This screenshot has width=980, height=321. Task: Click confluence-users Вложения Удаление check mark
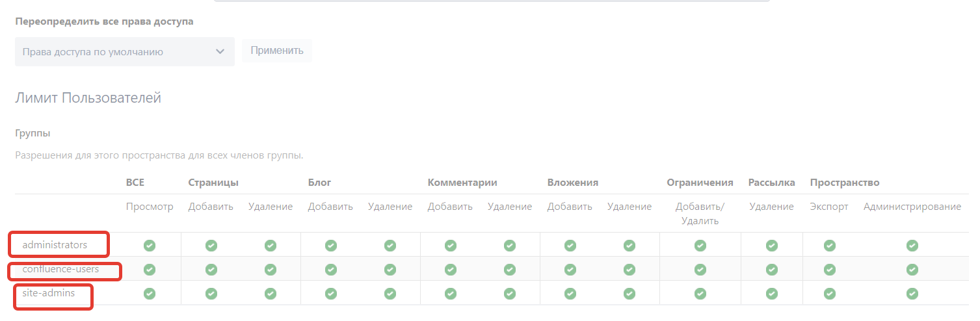click(629, 270)
